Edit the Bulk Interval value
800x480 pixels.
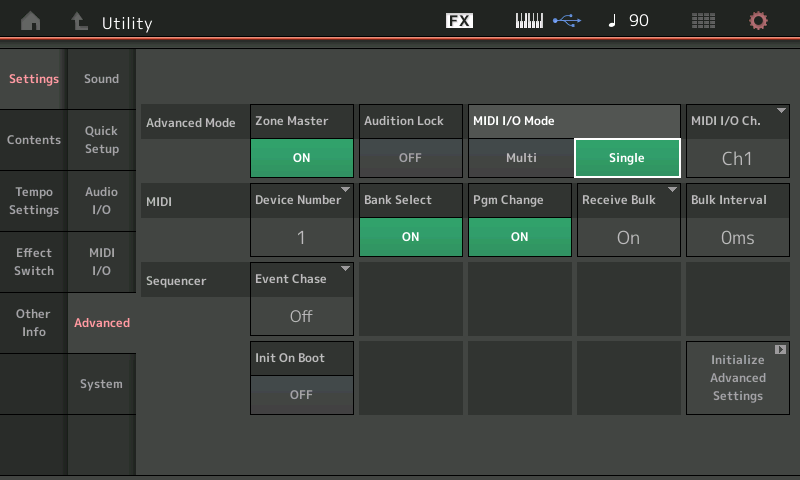pos(737,237)
